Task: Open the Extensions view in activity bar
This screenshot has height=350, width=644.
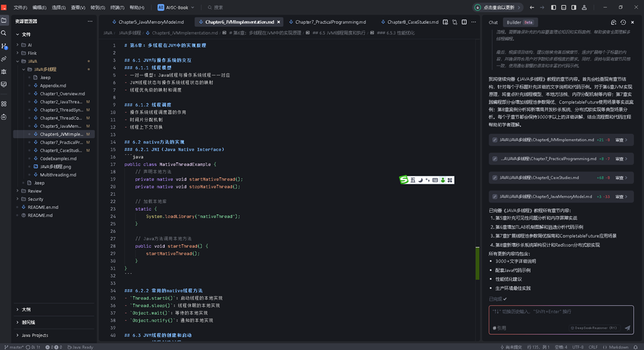Action: [x=4, y=104]
